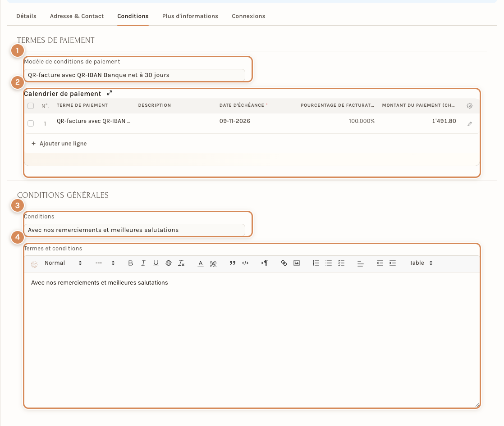504x426 pixels.
Task: Tick the checkbox for row 1
Action: (31, 123)
